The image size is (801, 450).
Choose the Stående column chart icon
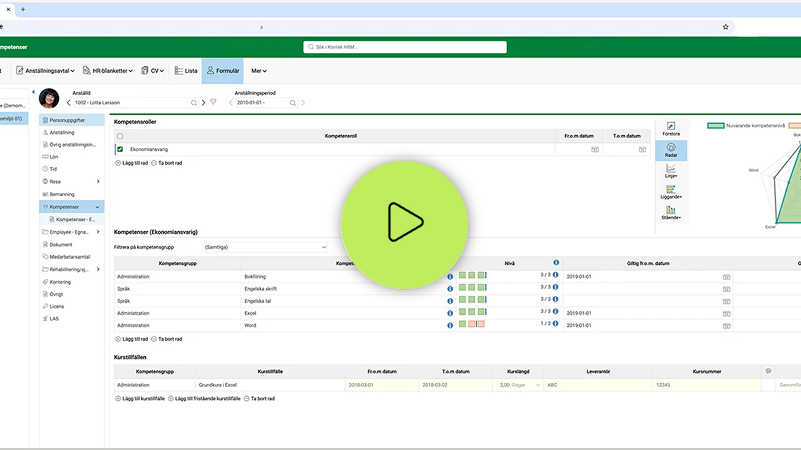coord(671,212)
